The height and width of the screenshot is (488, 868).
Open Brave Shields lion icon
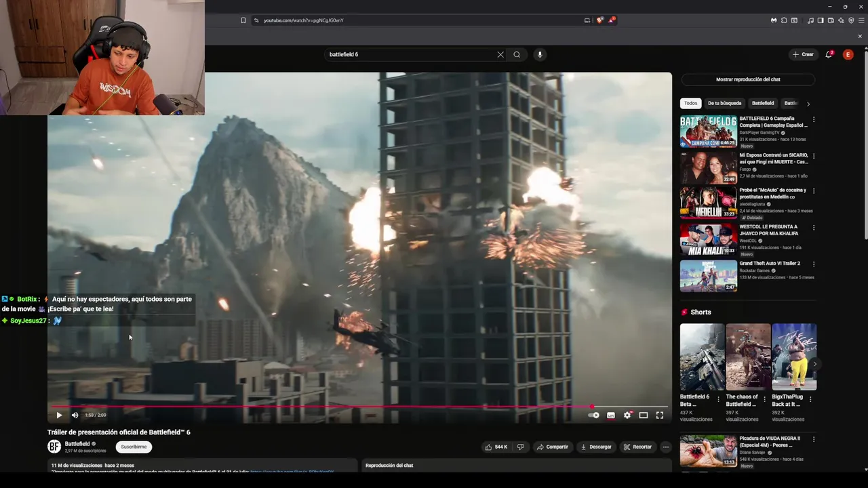pos(600,20)
